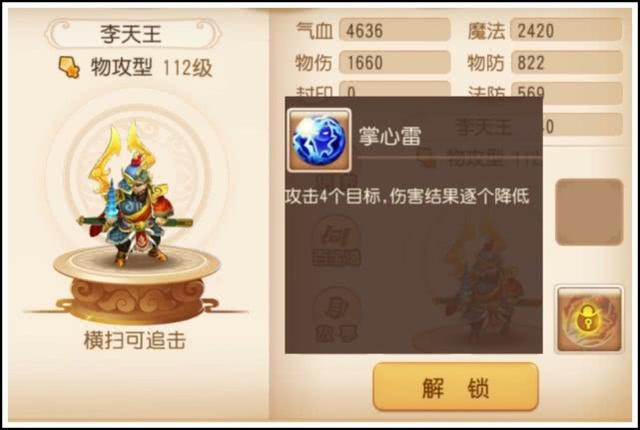Select the empty brown skill slot

[x=589, y=212]
